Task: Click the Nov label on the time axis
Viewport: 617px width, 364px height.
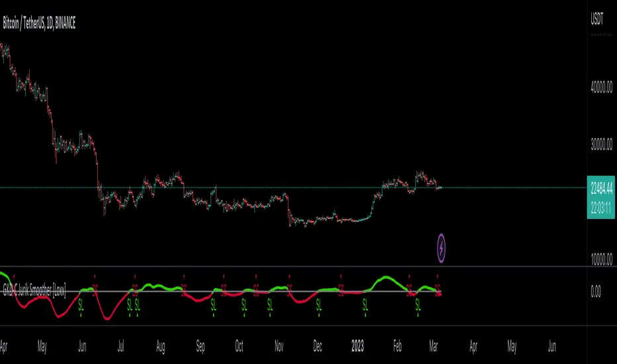Action: 279,346
